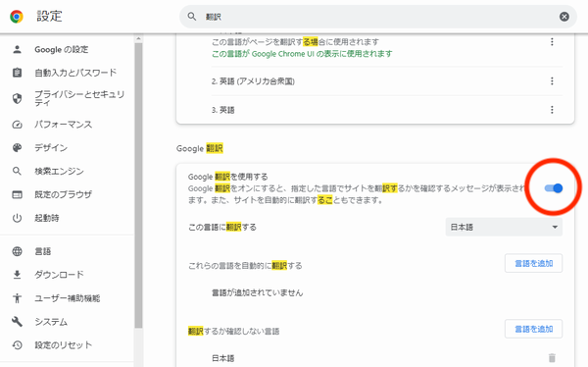Screen dimensions: 588x367
Task: Toggle Google 翻訳を使用する switch
Action: 554,188
